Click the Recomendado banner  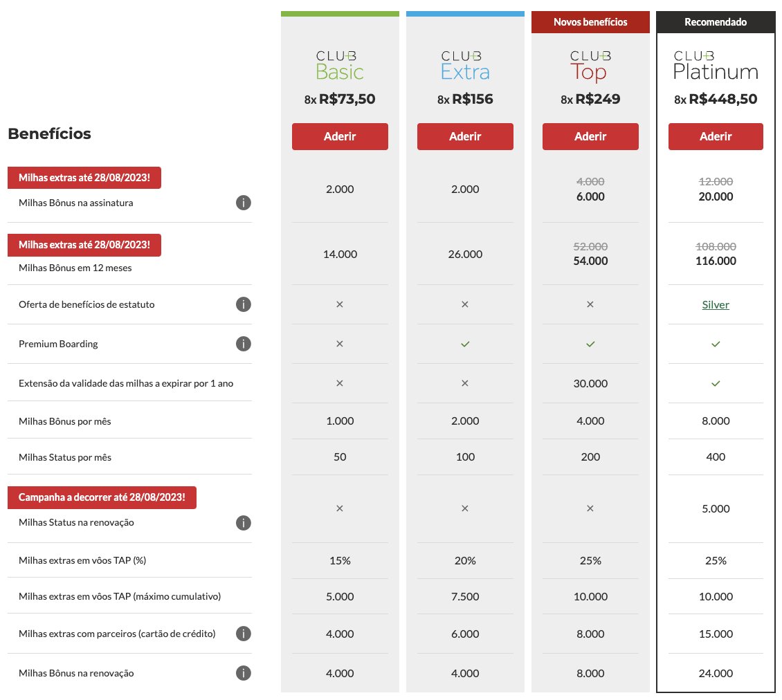click(716, 22)
